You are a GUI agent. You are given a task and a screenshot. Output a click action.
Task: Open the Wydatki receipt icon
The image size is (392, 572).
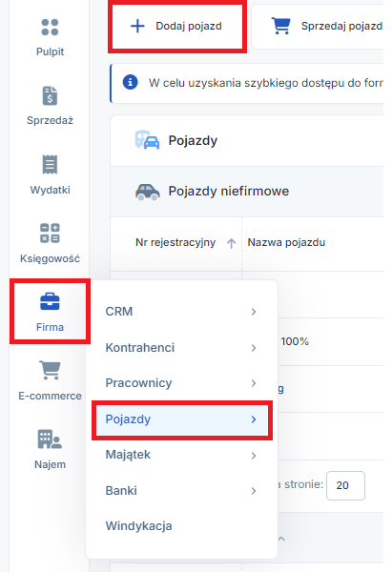[50, 165]
